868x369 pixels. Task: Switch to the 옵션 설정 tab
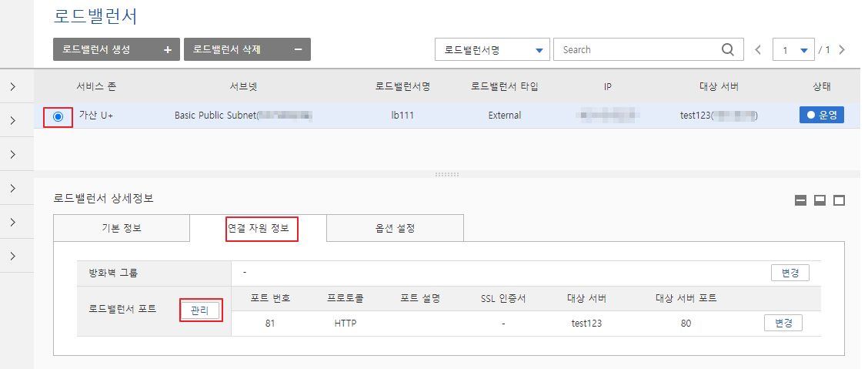pos(395,228)
